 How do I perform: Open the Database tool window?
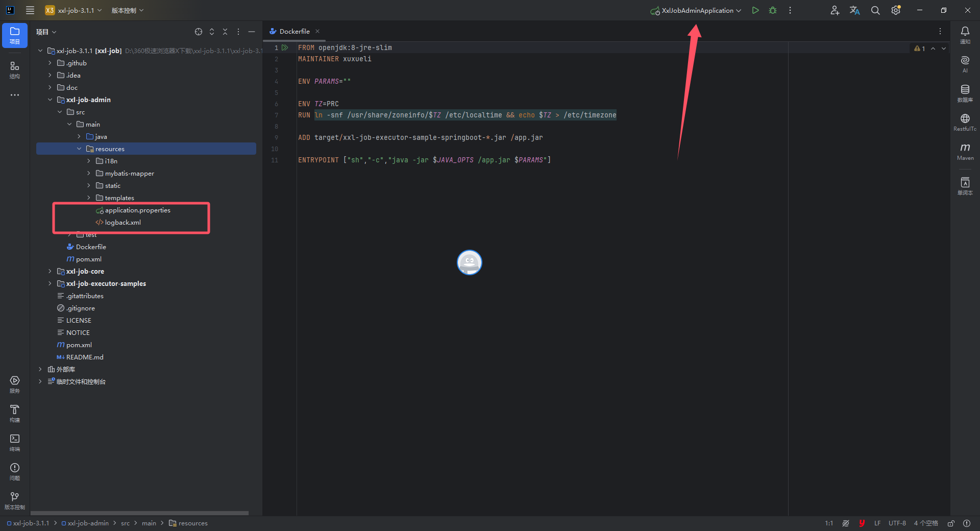point(965,93)
